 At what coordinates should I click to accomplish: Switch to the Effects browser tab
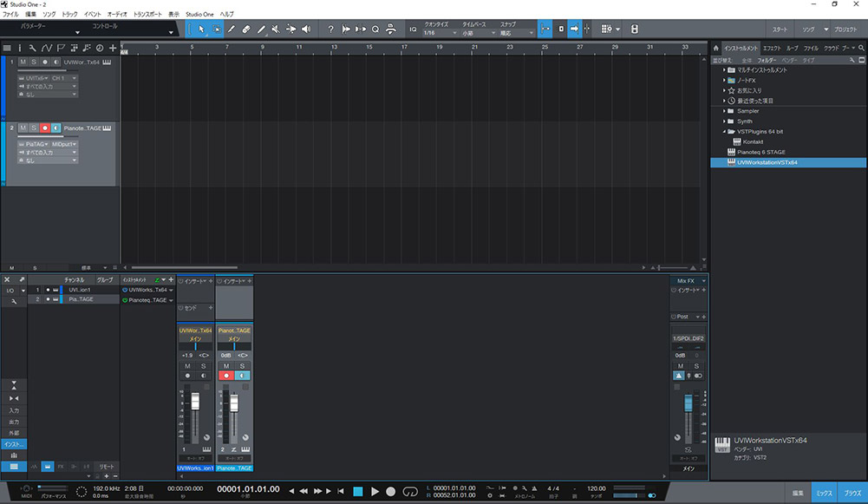(771, 49)
